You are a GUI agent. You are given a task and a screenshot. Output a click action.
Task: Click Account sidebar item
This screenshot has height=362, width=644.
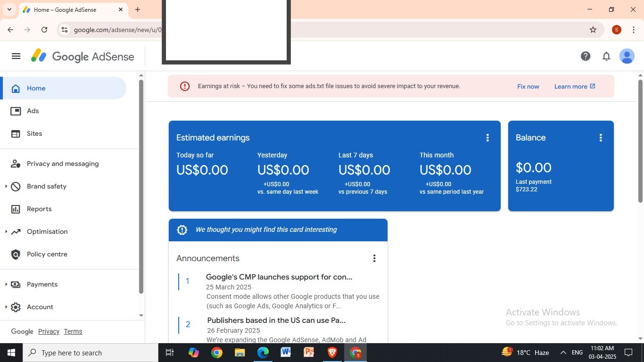40,307
